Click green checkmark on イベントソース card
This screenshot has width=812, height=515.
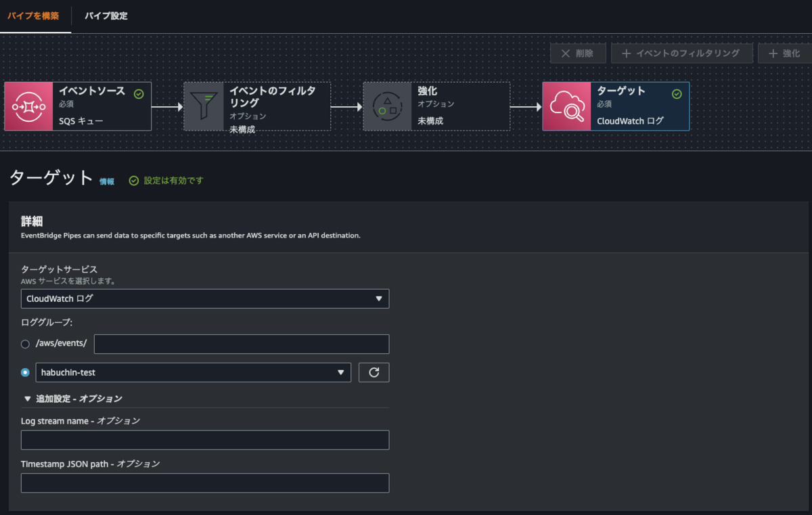click(x=139, y=94)
